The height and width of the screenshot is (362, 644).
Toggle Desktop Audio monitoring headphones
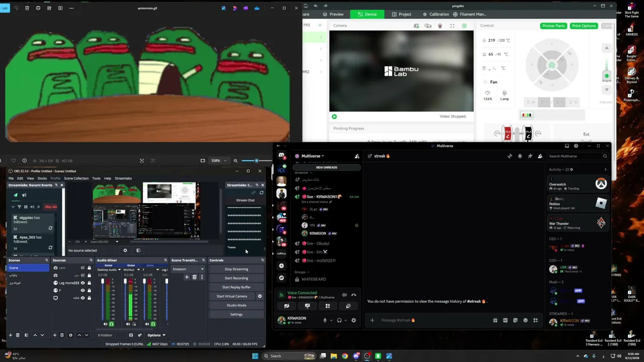pos(111,324)
